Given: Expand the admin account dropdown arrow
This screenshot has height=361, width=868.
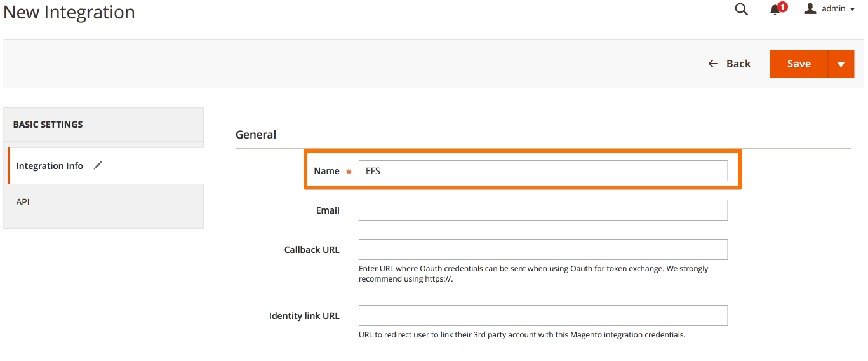Looking at the screenshot, I should [852, 9].
